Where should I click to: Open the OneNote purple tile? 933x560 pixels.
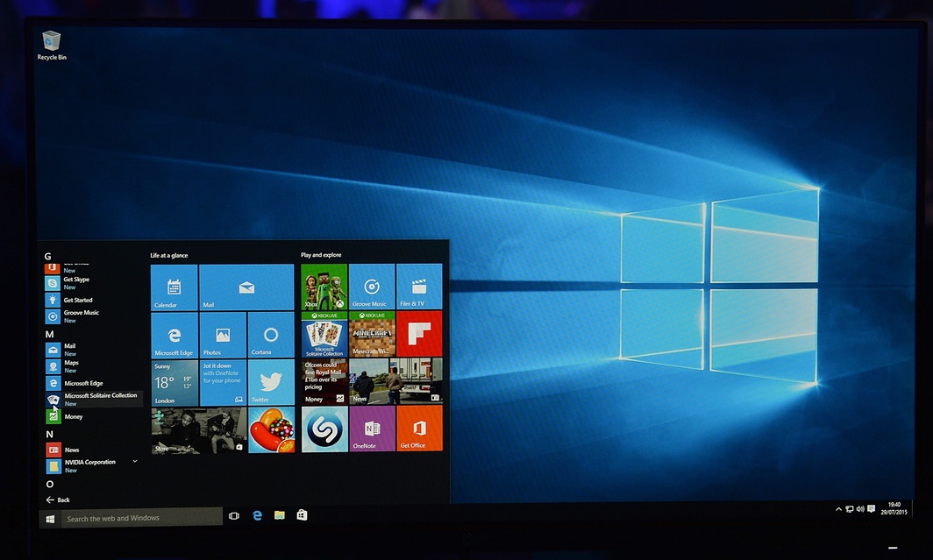pos(372,429)
